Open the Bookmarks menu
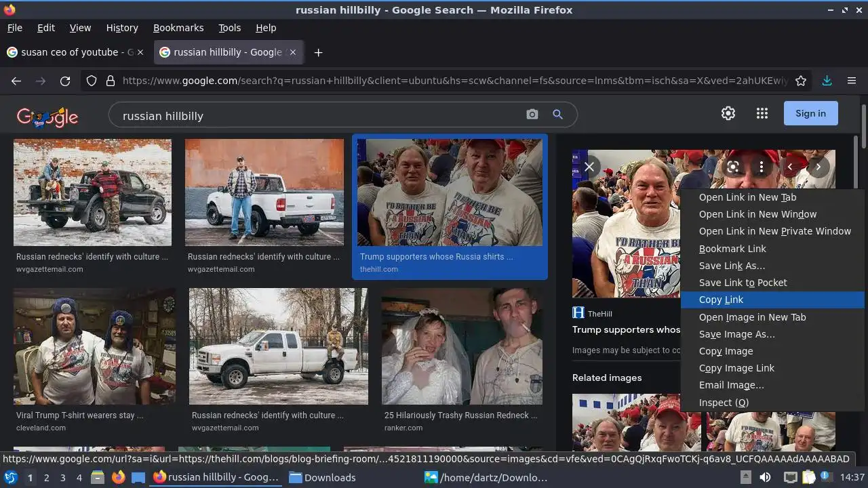This screenshot has width=868, height=488. (x=178, y=28)
